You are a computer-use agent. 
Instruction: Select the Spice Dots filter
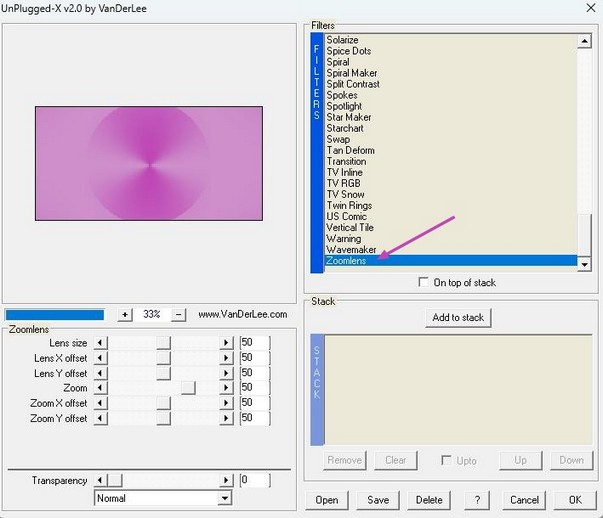(348, 51)
